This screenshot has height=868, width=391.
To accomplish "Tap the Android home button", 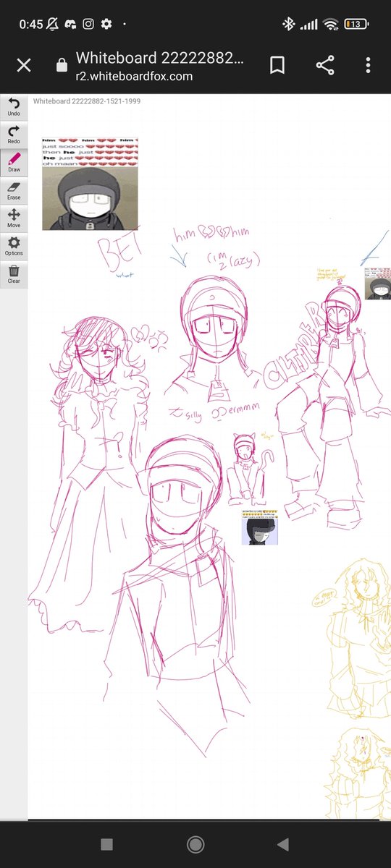I will (195, 844).
